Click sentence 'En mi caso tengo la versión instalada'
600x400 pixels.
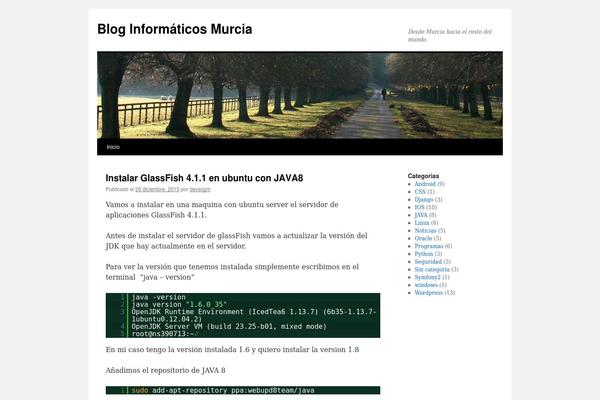[x=232, y=349]
